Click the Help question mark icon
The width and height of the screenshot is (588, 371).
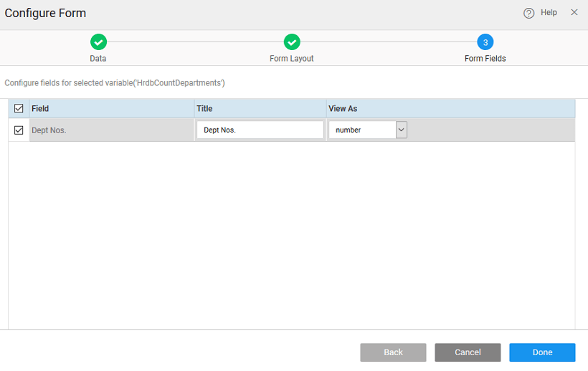pyautogui.click(x=529, y=13)
